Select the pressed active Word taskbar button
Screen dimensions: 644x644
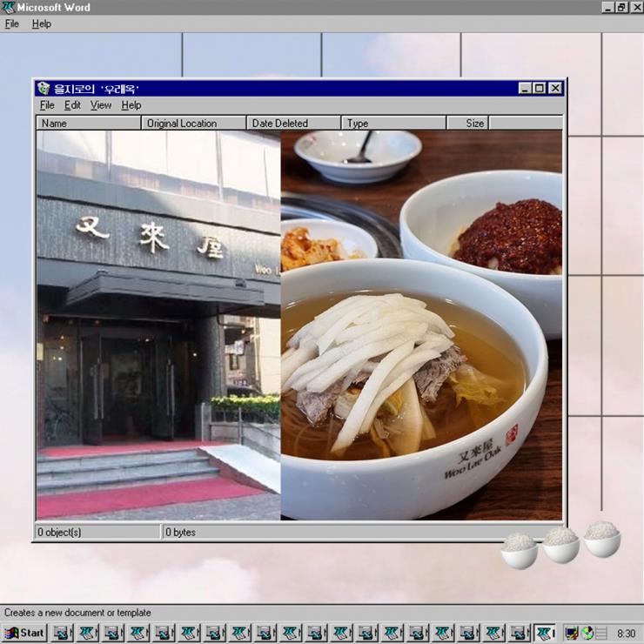[546, 633]
